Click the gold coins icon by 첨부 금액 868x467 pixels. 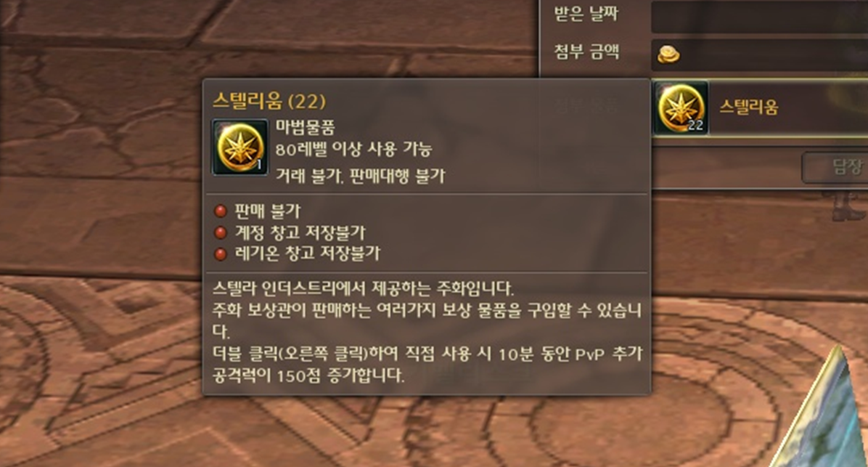tap(668, 54)
